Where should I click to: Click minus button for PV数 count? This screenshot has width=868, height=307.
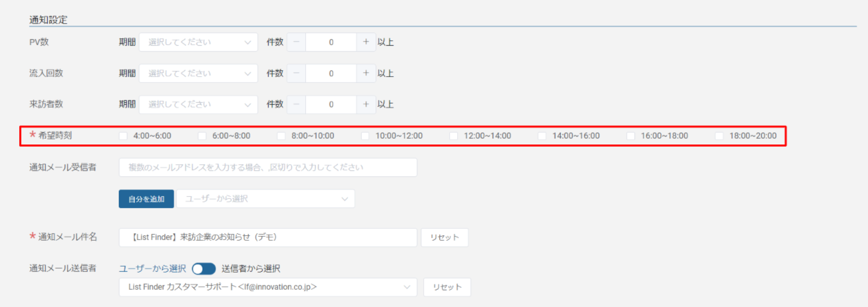tap(296, 42)
